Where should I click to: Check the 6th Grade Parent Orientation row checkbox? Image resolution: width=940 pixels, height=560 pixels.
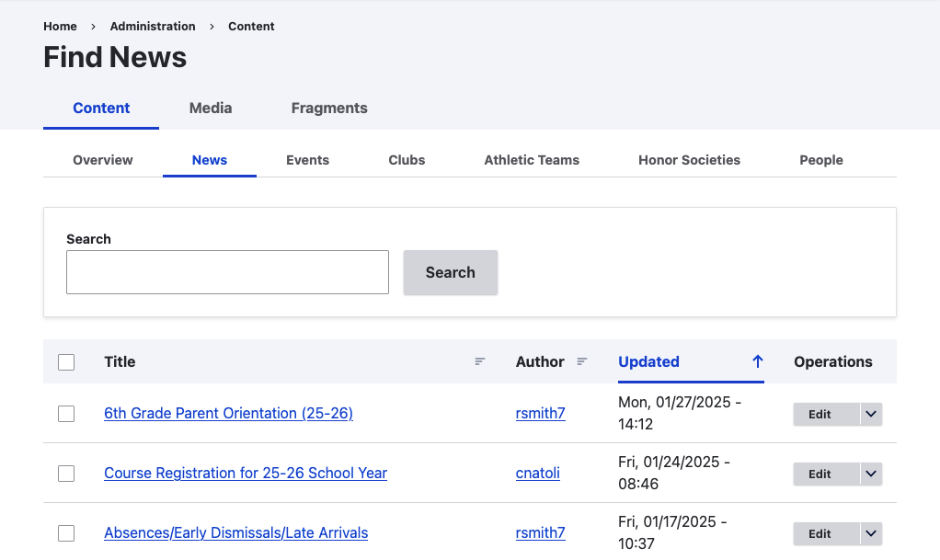[66, 414]
